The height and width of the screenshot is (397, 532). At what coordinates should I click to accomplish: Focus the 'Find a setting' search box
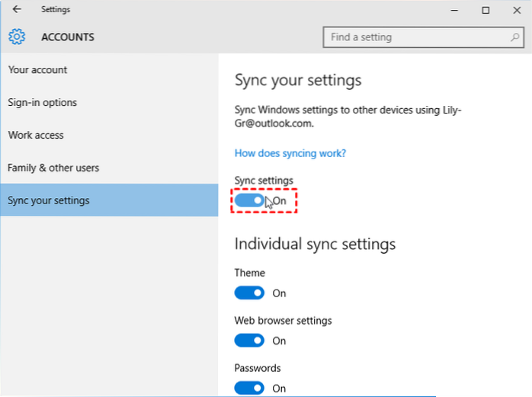pyautogui.click(x=415, y=37)
